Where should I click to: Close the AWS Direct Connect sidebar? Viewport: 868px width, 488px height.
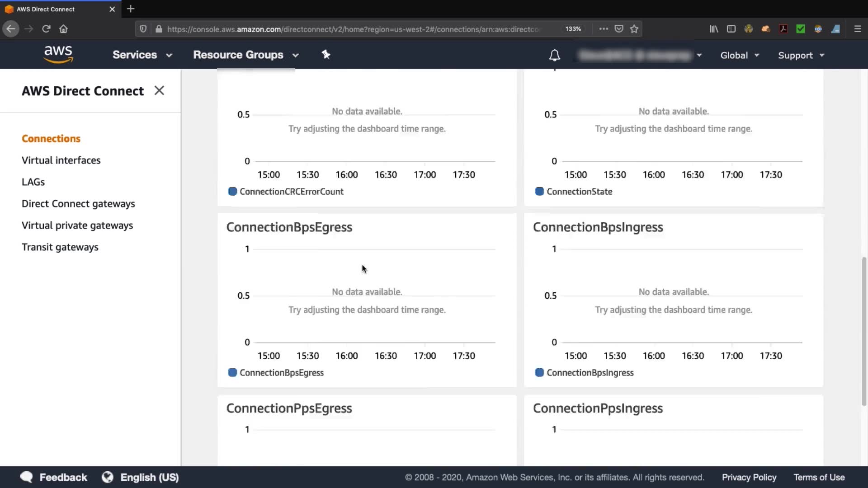(x=159, y=90)
